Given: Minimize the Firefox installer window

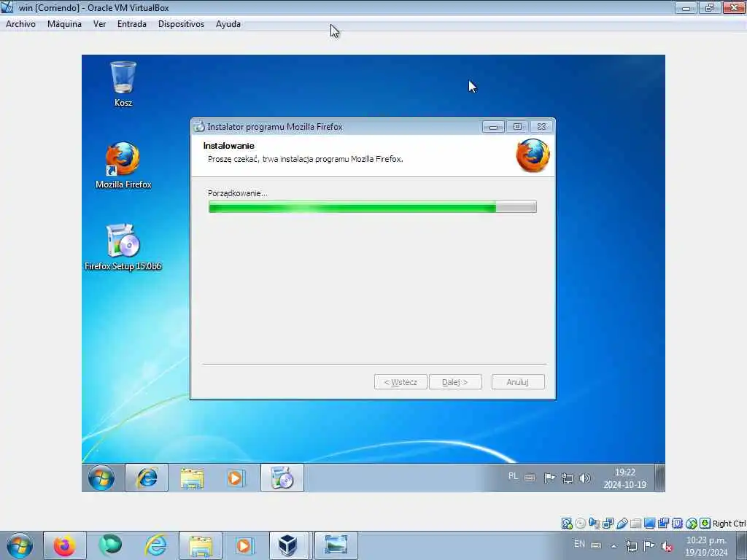Looking at the screenshot, I should pyautogui.click(x=493, y=127).
